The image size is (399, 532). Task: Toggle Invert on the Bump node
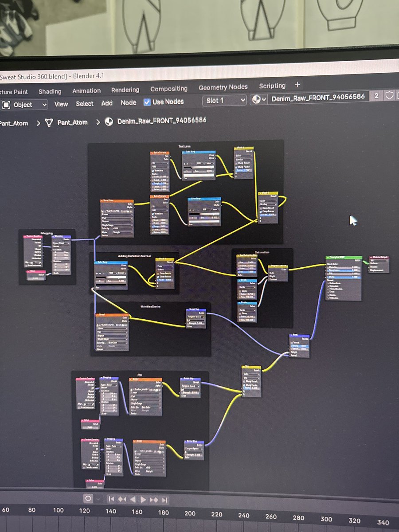[x=291, y=342]
